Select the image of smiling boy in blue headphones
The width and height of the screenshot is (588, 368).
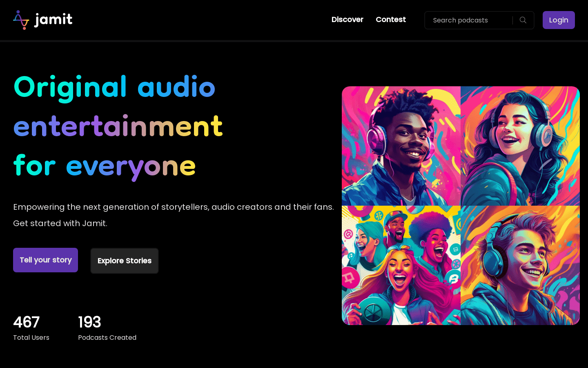click(520, 265)
